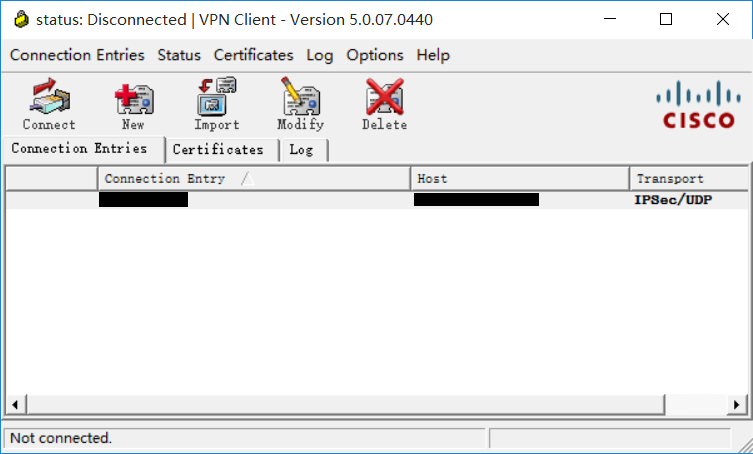Click the Cisco logo
Screen dimensions: 753x454
point(699,104)
